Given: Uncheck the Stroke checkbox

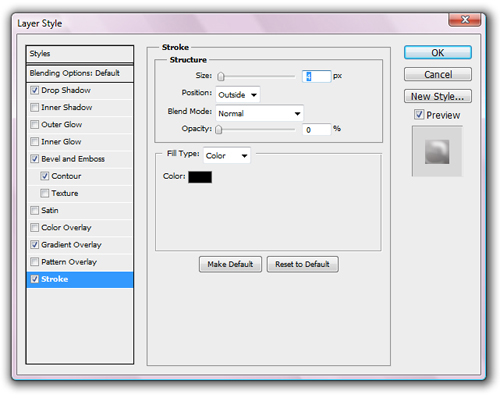Looking at the screenshot, I should pyautogui.click(x=35, y=279).
